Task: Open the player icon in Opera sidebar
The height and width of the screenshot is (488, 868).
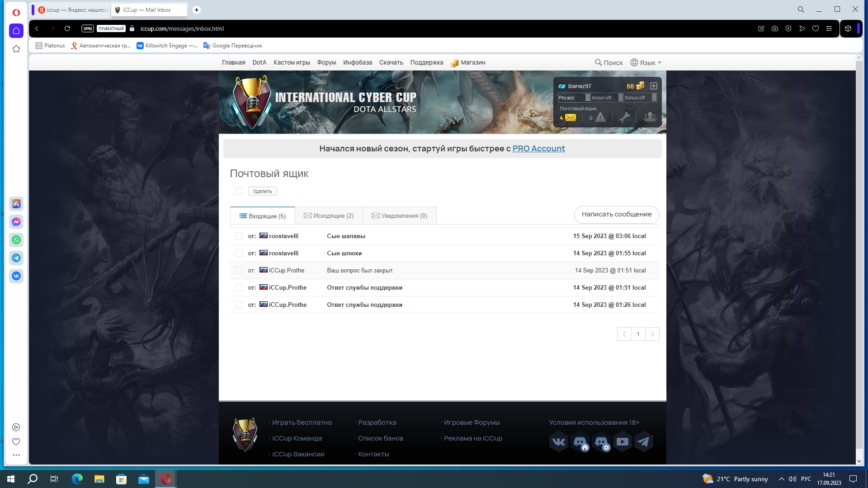Action: [16, 427]
